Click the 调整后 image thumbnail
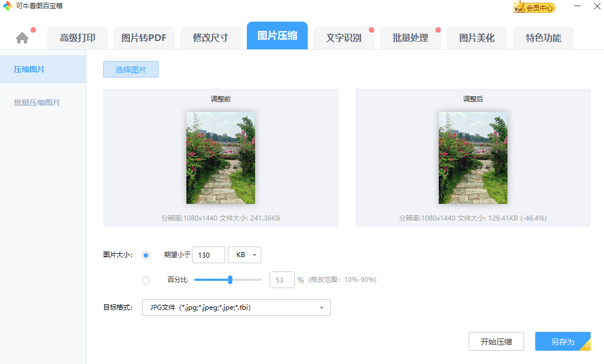Image resolution: width=604 pixels, height=364 pixels. (x=473, y=158)
